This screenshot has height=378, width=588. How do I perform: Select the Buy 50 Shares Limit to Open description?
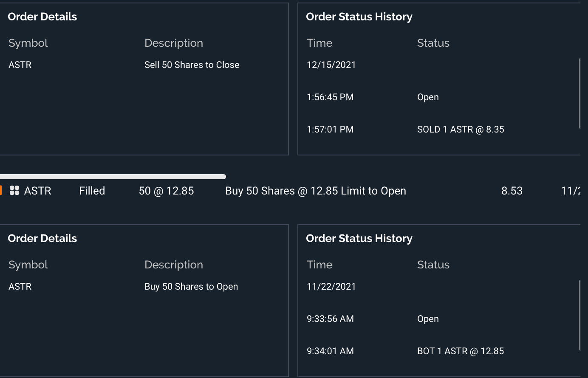click(x=315, y=191)
